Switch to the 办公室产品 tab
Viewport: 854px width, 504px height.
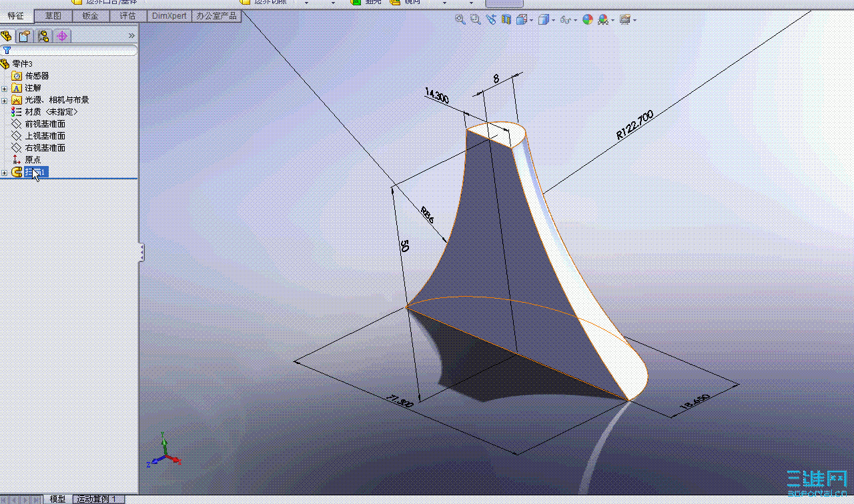coord(218,16)
